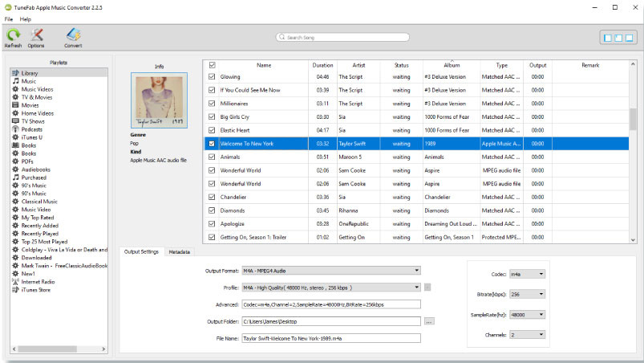
Task: Uncheck the Millionaires song checkbox
Action: (212, 104)
